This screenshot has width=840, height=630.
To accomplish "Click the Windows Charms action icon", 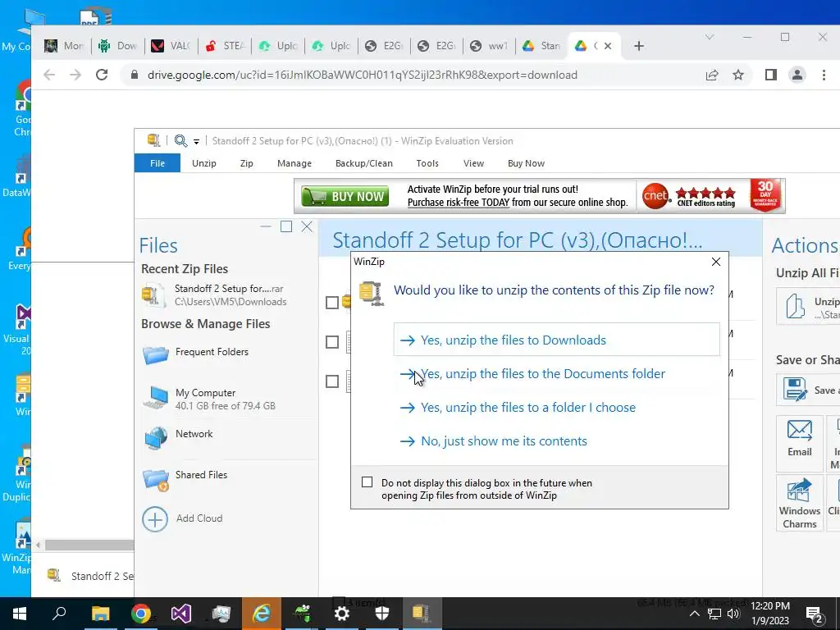I will click(x=799, y=491).
